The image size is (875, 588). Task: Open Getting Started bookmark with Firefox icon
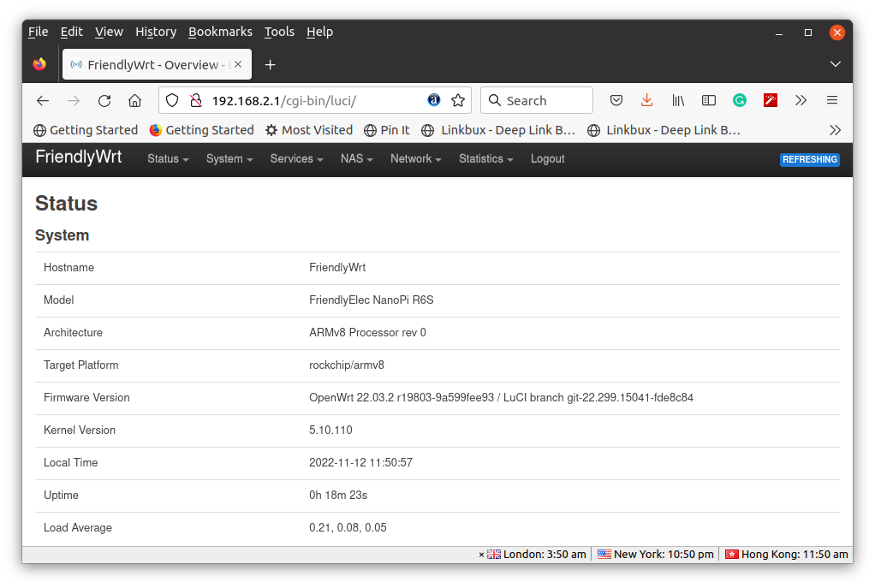(201, 130)
